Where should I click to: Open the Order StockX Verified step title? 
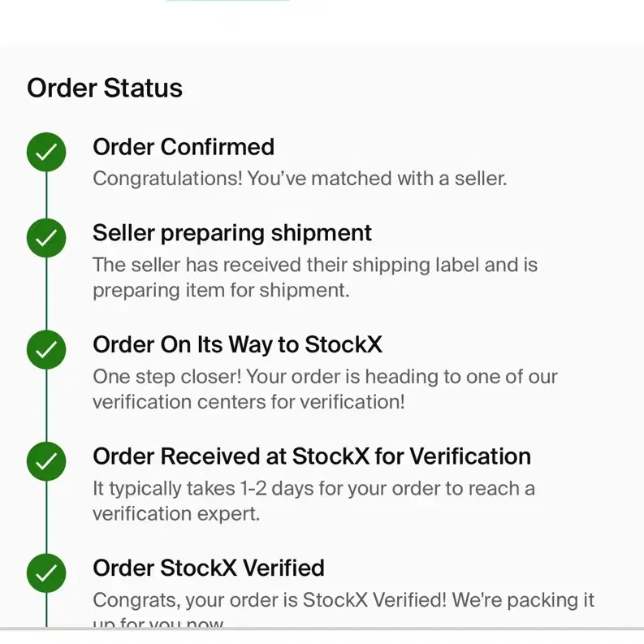(209, 568)
